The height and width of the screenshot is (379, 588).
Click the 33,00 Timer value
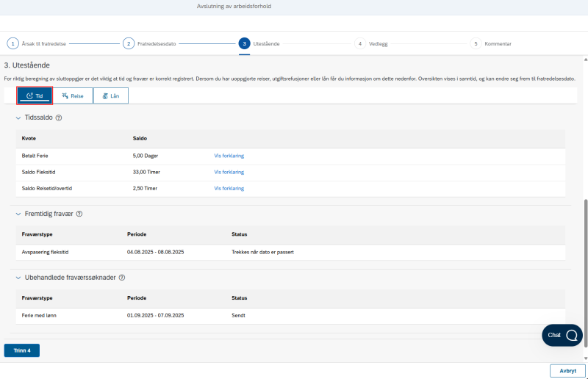click(x=146, y=172)
